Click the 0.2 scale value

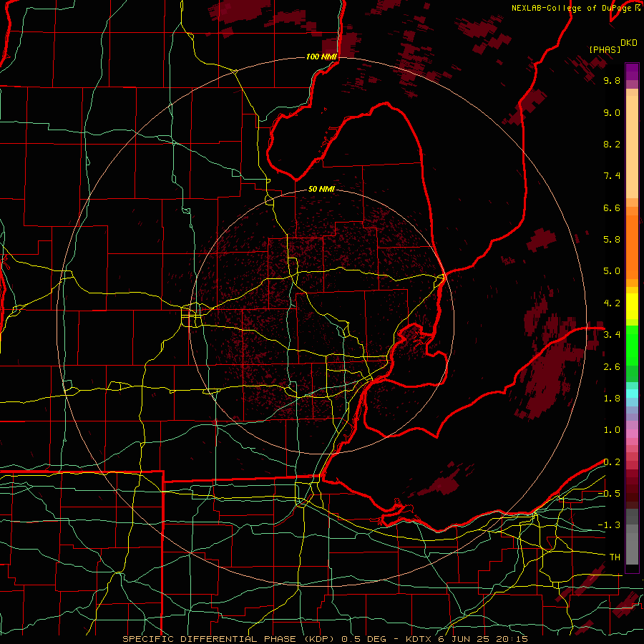[x=612, y=462]
